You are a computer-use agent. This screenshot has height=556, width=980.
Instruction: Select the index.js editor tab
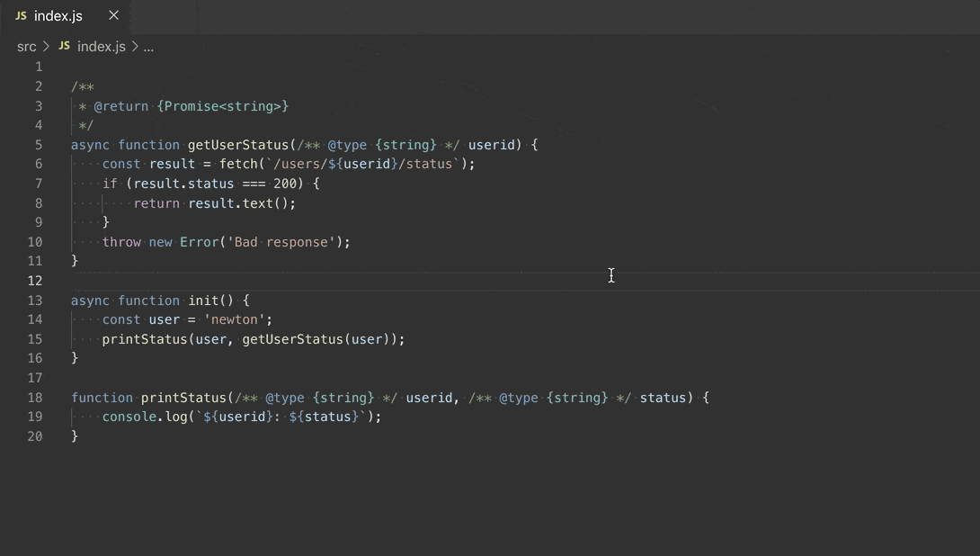click(x=58, y=15)
